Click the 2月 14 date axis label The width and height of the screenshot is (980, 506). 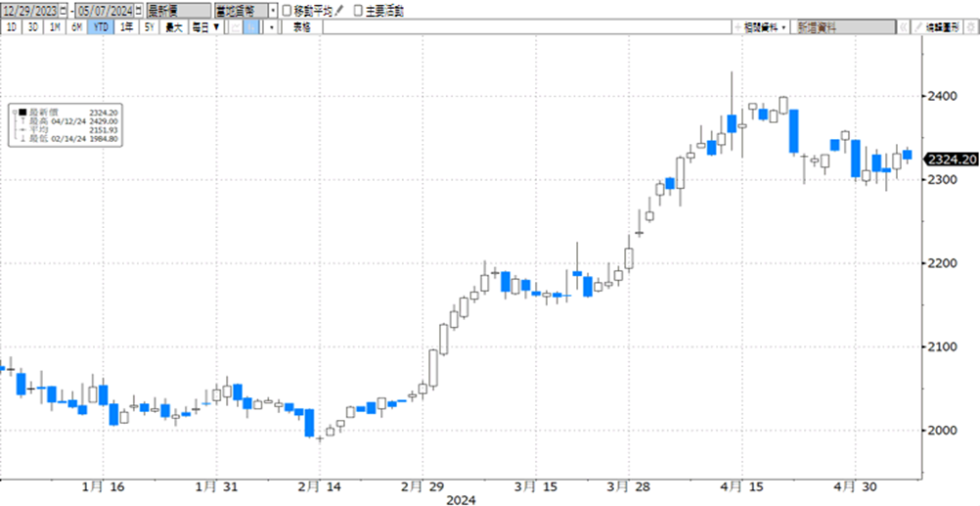point(319,486)
